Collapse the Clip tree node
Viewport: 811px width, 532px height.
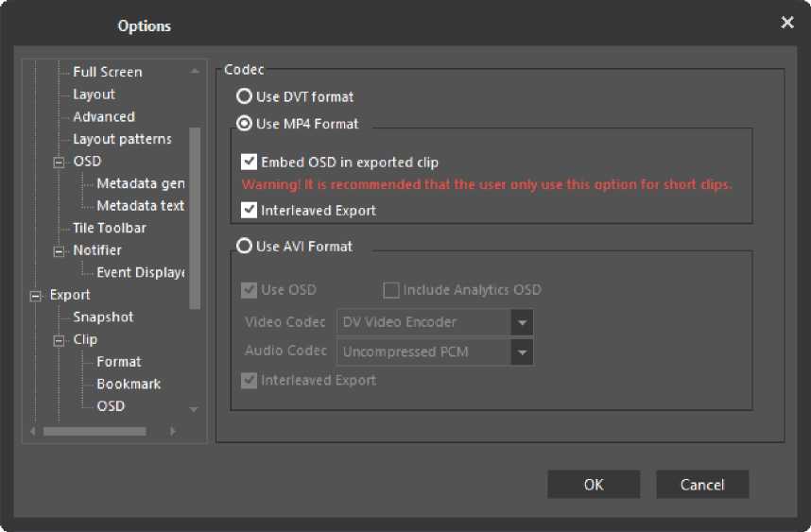(60, 339)
